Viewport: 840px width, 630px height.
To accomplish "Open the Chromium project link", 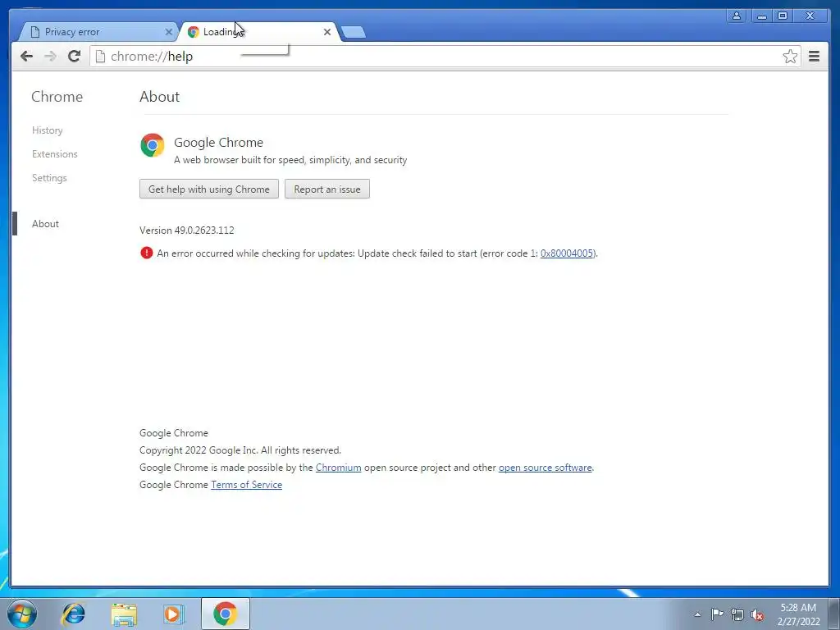I will pyautogui.click(x=339, y=468).
